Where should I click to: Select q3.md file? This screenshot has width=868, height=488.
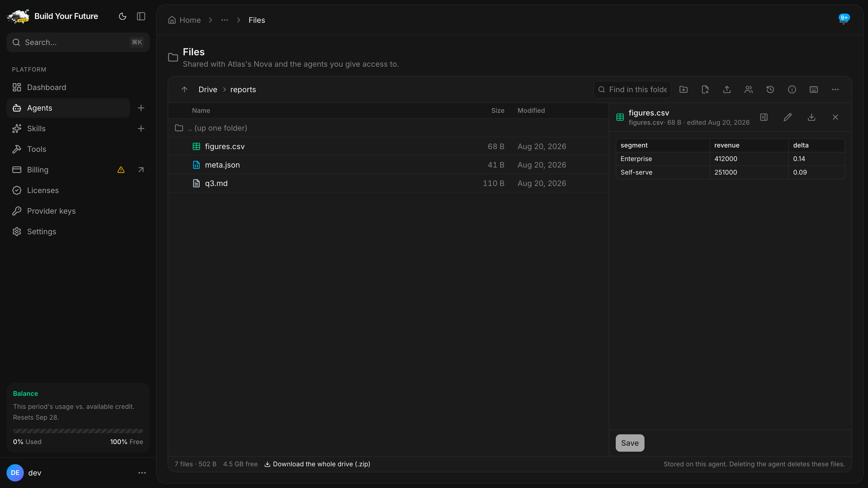pyautogui.click(x=388, y=183)
